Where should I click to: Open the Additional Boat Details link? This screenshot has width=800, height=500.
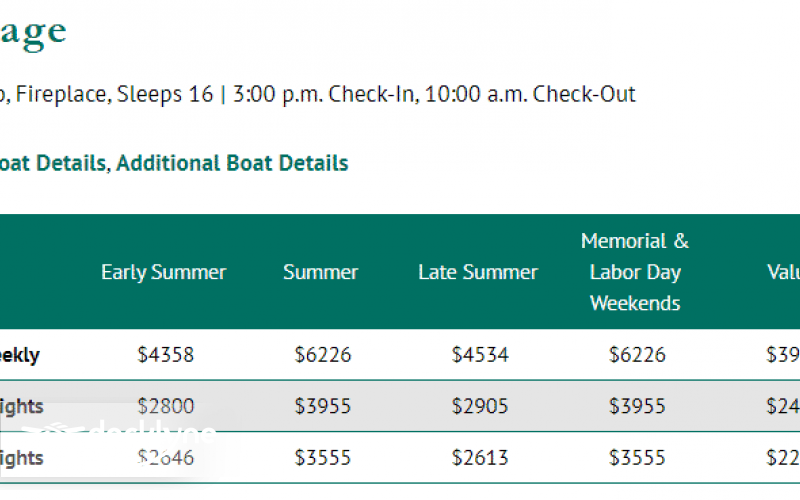pyautogui.click(x=232, y=163)
